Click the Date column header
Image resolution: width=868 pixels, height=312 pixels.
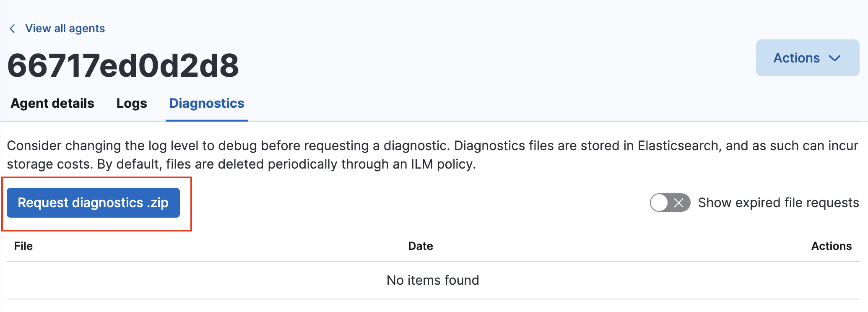[x=421, y=246]
